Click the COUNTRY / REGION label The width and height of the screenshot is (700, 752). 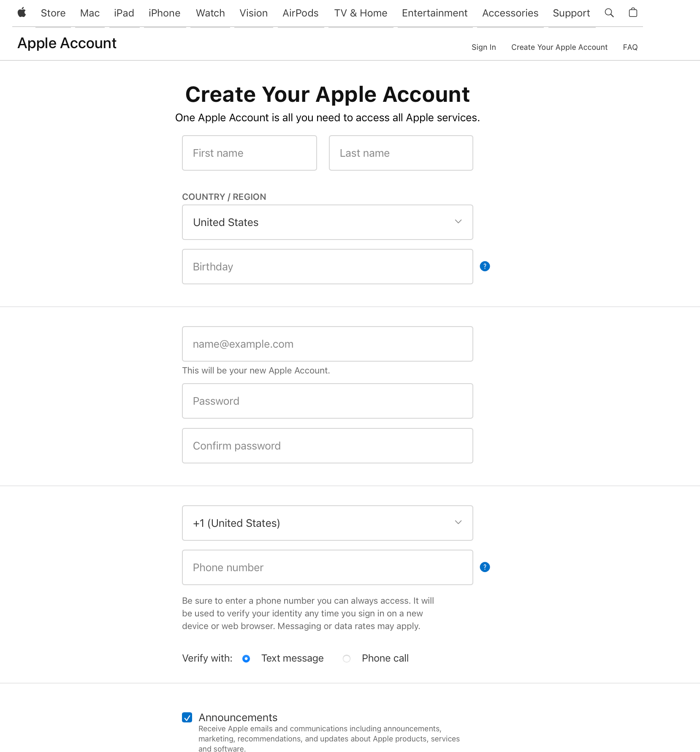click(x=224, y=197)
